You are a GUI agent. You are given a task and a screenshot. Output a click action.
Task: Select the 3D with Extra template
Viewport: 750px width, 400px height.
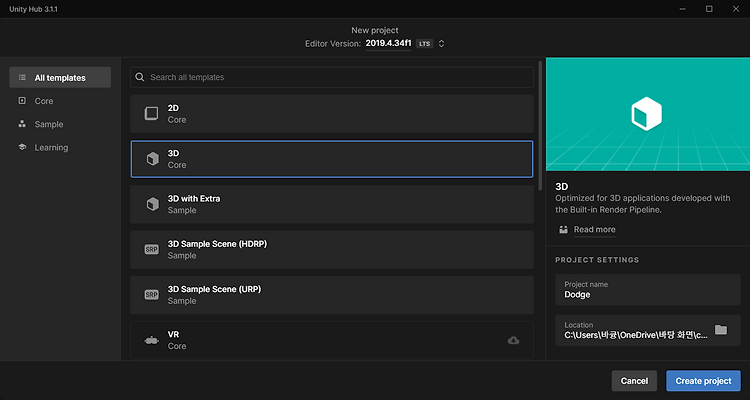331,204
